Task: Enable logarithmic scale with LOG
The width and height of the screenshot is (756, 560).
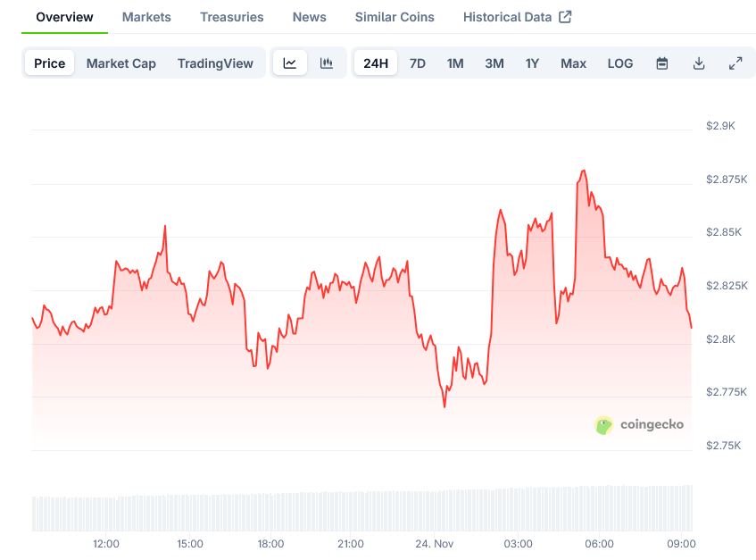Action: (x=619, y=63)
